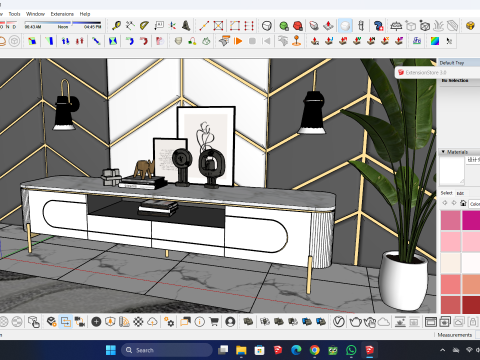480x360 pixels.
Task: Select the Text label tool
Action: pos(159,25)
